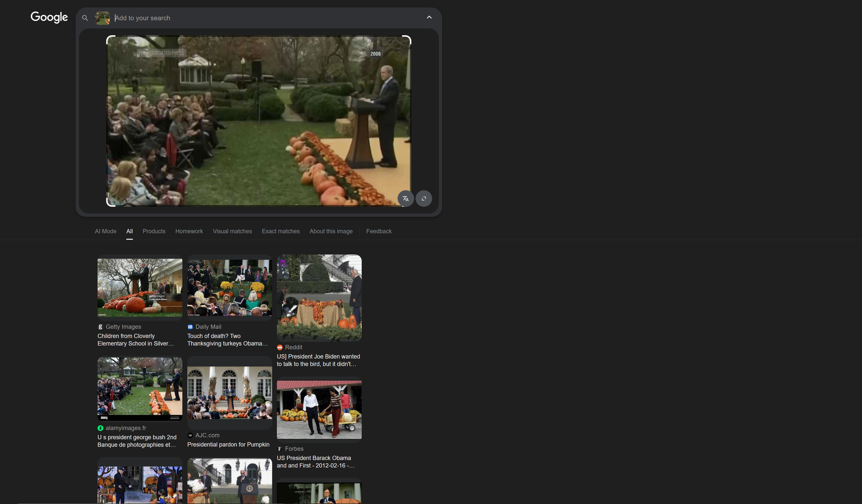Switch to the Visual matches tab

tap(232, 231)
